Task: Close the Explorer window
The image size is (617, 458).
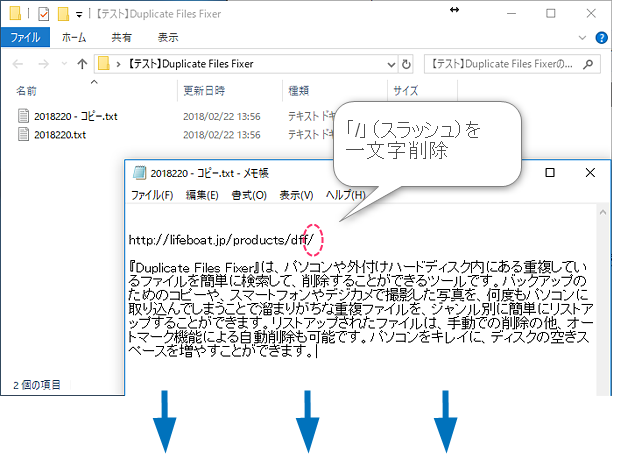Action: click(x=591, y=13)
